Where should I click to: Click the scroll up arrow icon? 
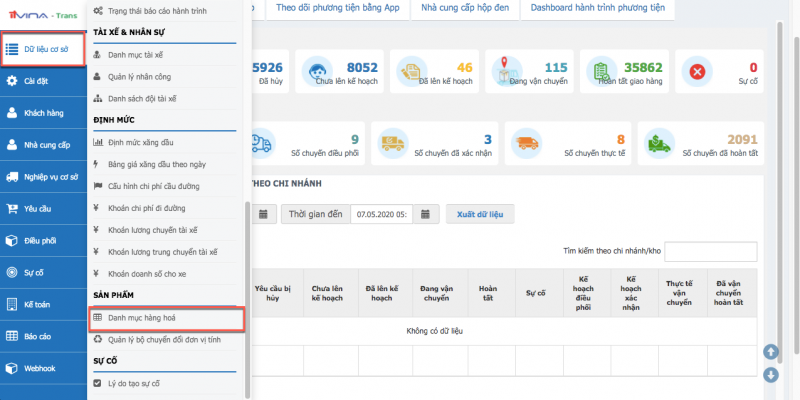click(770, 352)
